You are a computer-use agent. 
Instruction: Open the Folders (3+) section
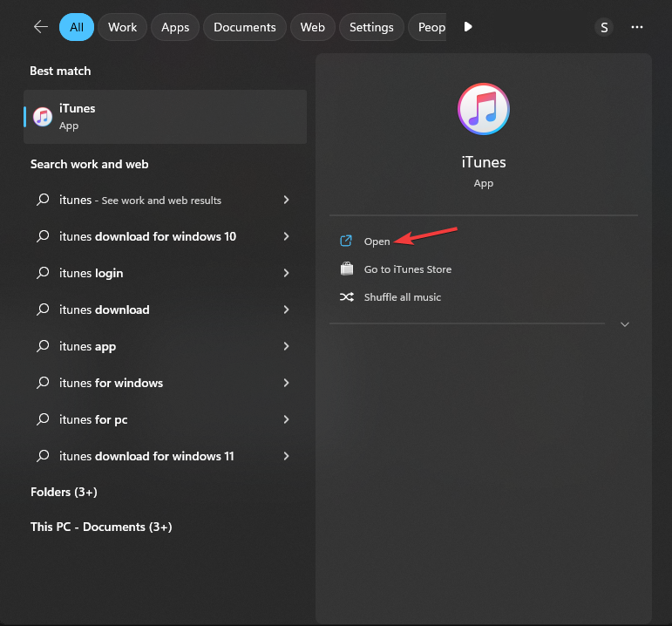(64, 492)
